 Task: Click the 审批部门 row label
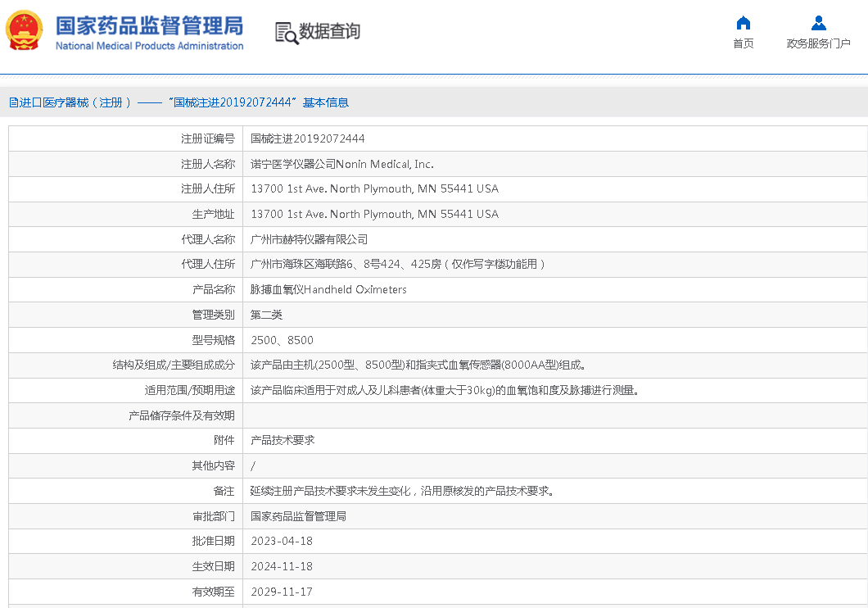213,516
